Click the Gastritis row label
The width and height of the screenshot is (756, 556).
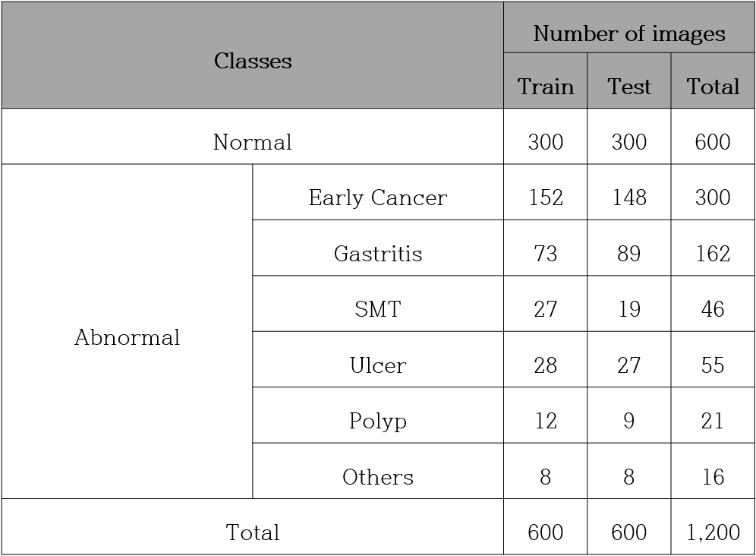pos(378,248)
